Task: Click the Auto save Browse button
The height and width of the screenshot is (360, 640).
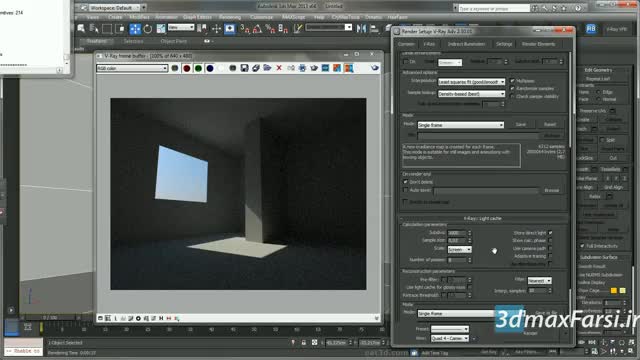Action: (551, 191)
